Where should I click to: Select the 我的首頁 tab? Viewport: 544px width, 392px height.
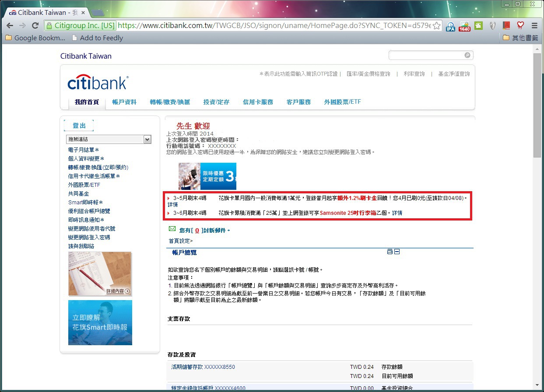pos(87,102)
